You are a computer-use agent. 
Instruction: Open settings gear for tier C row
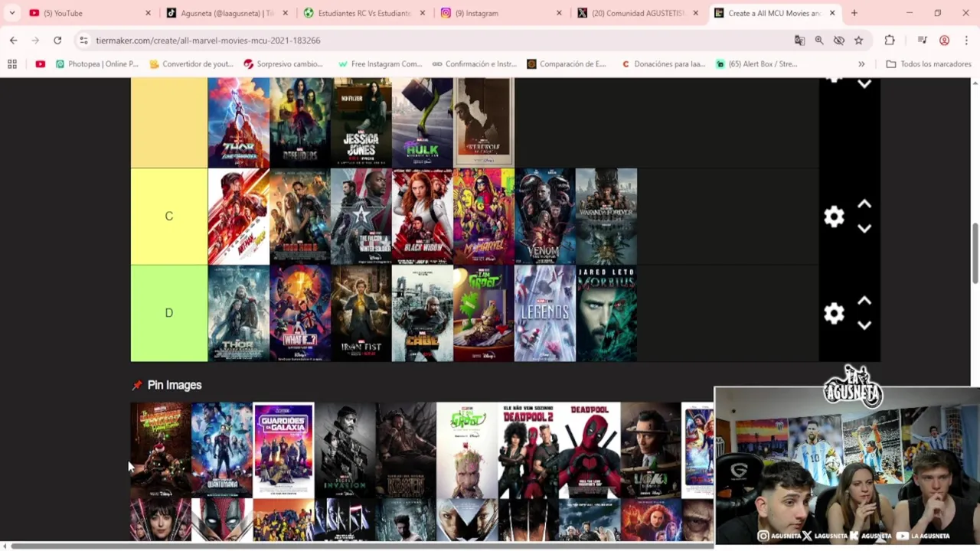834,217
